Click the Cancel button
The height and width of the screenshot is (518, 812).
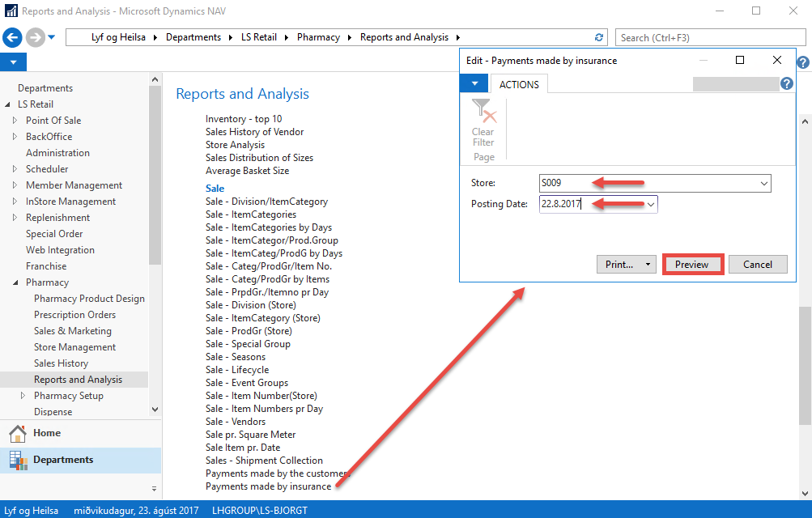(758, 265)
